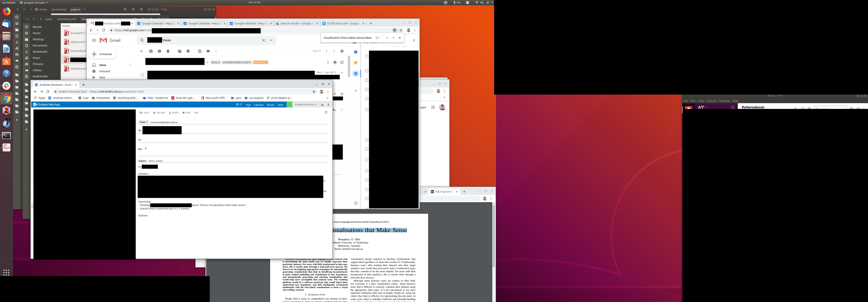Open Calendar in the Outlook Web App nav
The height and width of the screenshot is (302, 868).
pos(258,105)
